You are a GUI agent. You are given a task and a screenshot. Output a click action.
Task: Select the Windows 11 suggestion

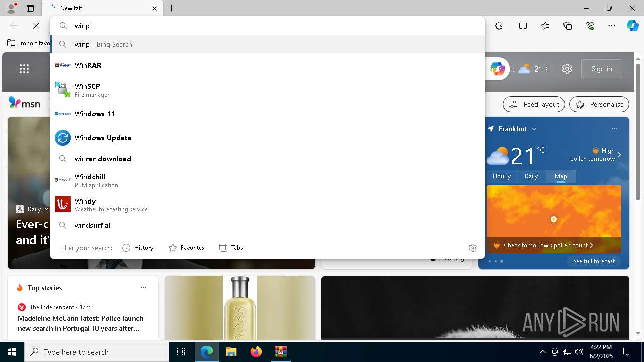click(x=267, y=114)
